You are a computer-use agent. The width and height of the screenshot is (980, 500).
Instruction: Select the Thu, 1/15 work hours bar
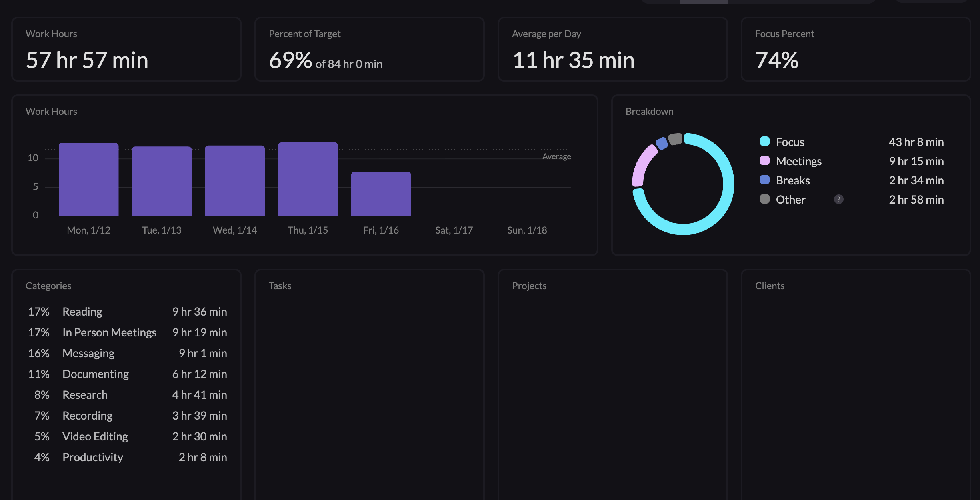tap(308, 180)
